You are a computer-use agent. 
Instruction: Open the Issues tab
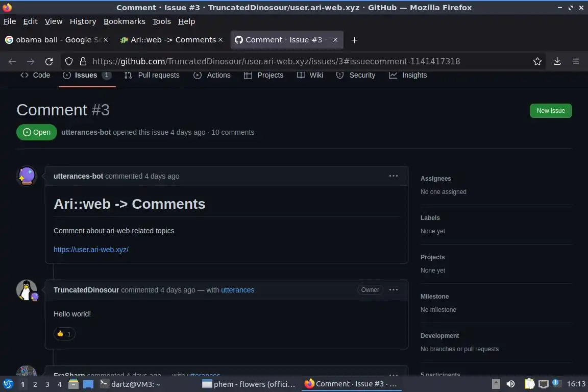pyautogui.click(x=87, y=75)
